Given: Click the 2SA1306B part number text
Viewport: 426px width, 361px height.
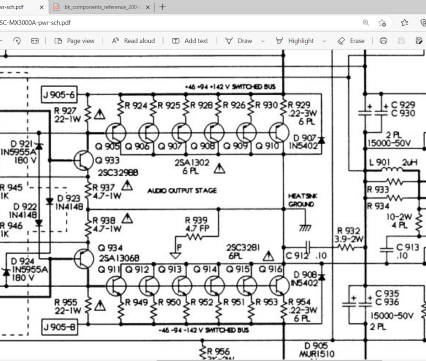Looking at the screenshot, I should tap(119, 258).
